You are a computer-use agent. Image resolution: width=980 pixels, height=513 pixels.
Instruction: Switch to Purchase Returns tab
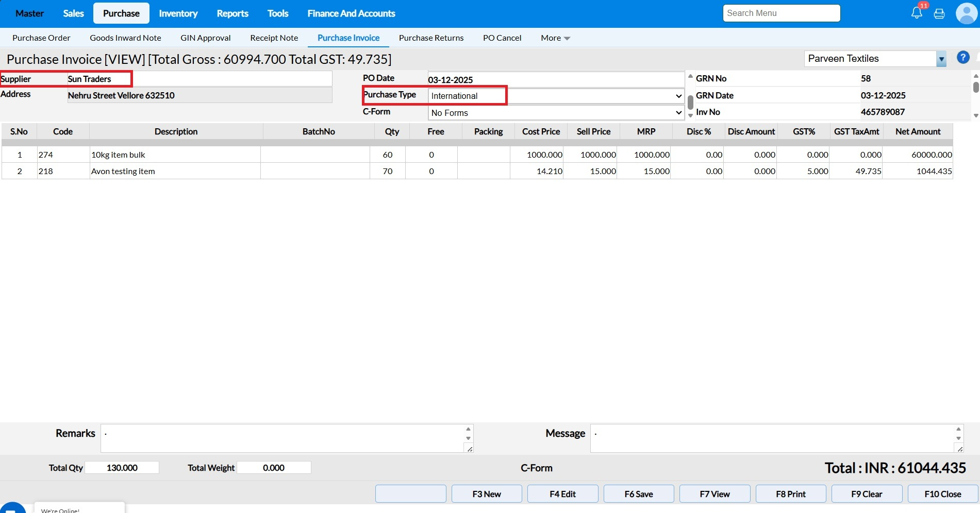(x=431, y=38)
